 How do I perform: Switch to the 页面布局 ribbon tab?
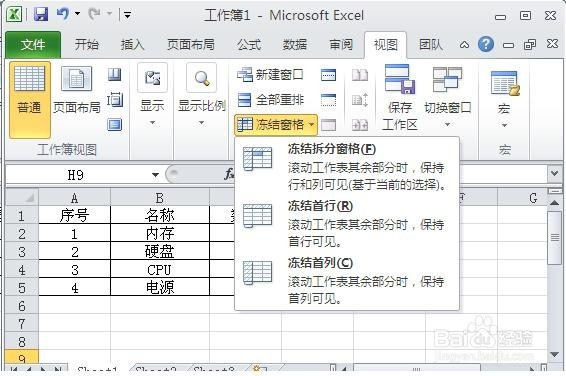pos(191,45)
